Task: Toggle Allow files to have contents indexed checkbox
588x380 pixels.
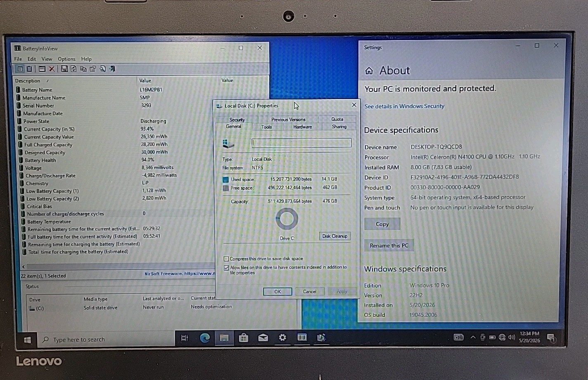Action: tap(226, 268)
